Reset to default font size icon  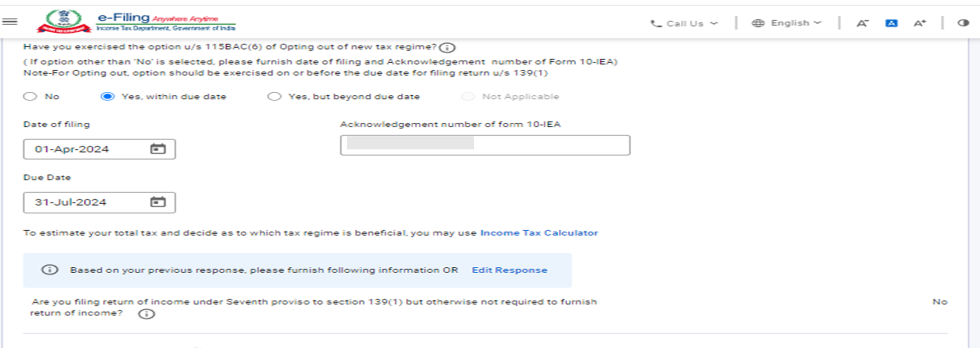tap(891, 23)
